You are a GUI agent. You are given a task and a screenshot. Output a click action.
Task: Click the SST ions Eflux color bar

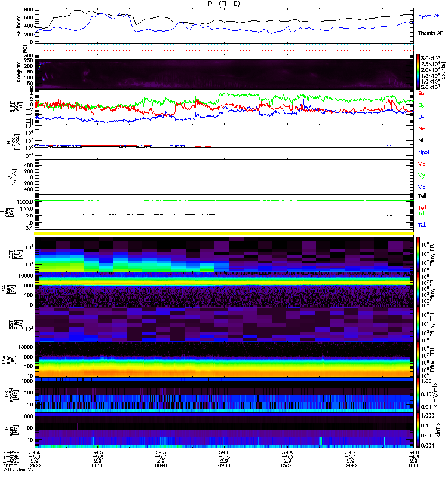click(418, 255)
